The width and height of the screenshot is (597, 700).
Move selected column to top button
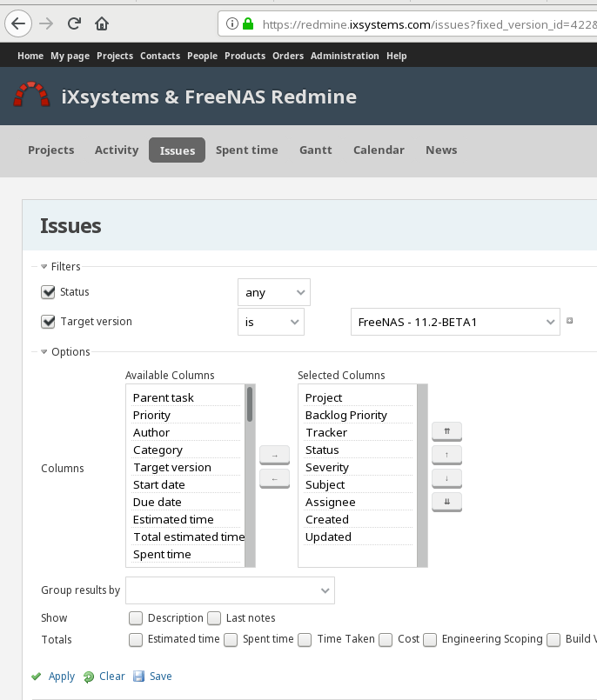[446, 431]
